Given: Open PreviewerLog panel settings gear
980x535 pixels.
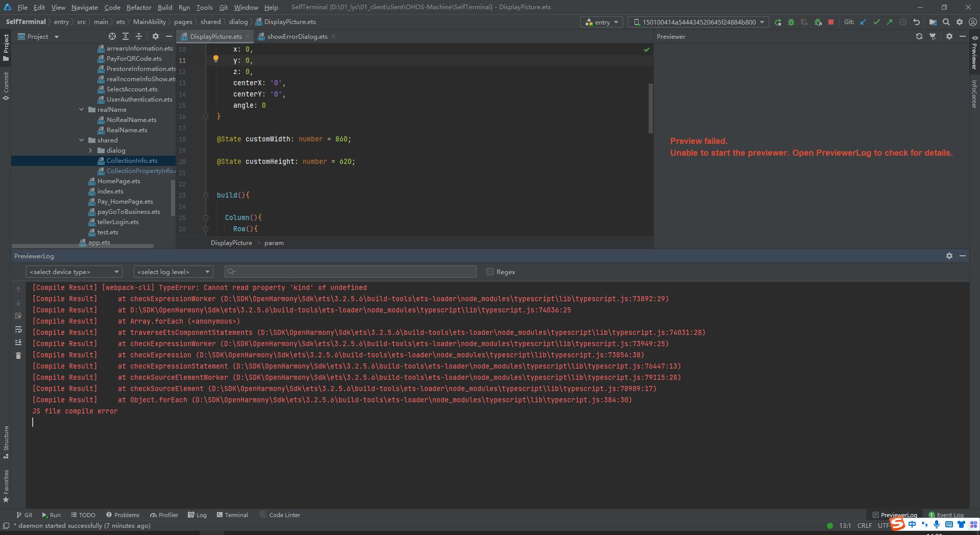Looking at the screenshot, I should [949, 256].
